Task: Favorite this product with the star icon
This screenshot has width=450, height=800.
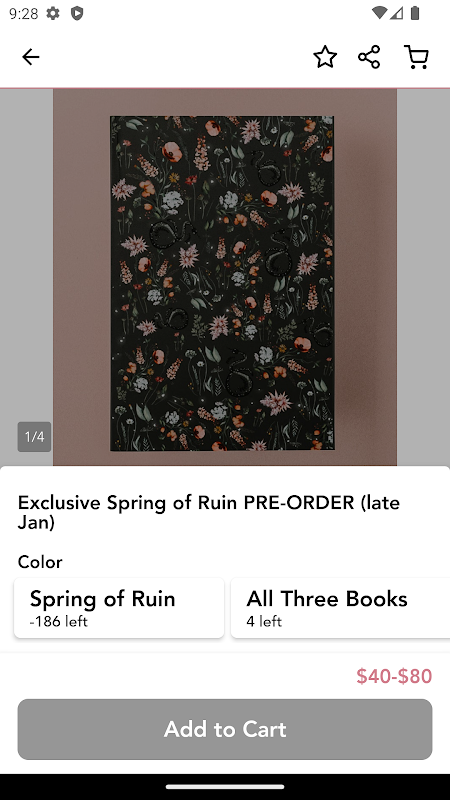Action: pos(325,57)
